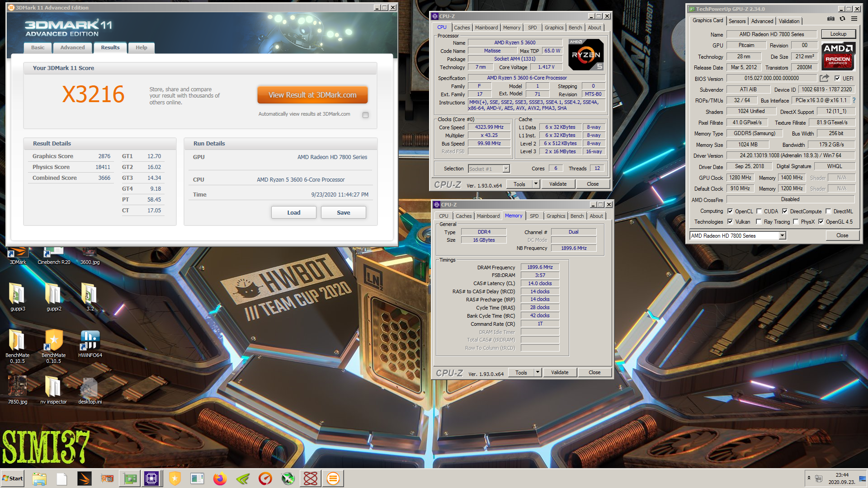Open the HWiNFO64 desktop shortcut
The height and width of the screenshot is (488, 868).
90,344
